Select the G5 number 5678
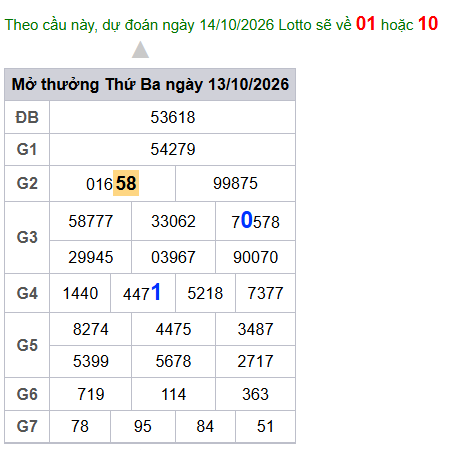Image resolution: width=451 pixels, height=450 pixels. coord(173,361)
